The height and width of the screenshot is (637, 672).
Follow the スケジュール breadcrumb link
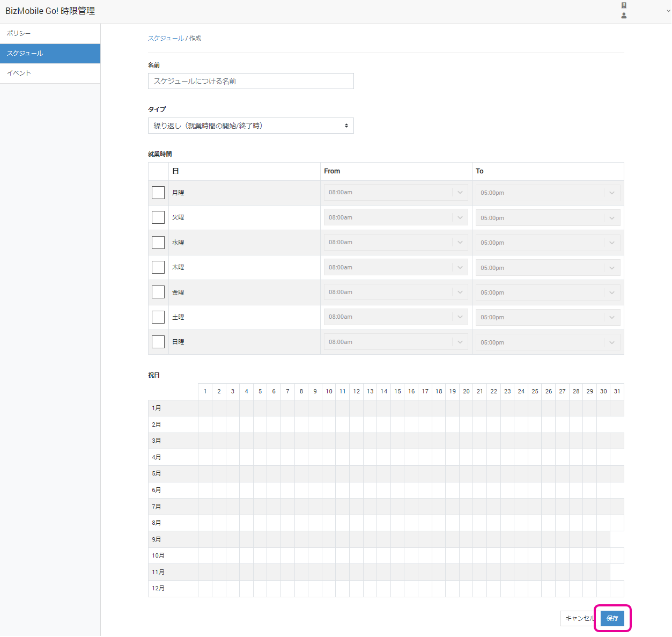pyautogui.click(x=166, y=38)
